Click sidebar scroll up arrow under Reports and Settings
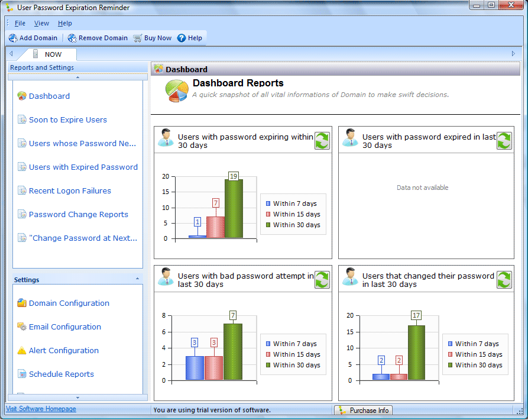528x420 pixels. pos(78,77)
